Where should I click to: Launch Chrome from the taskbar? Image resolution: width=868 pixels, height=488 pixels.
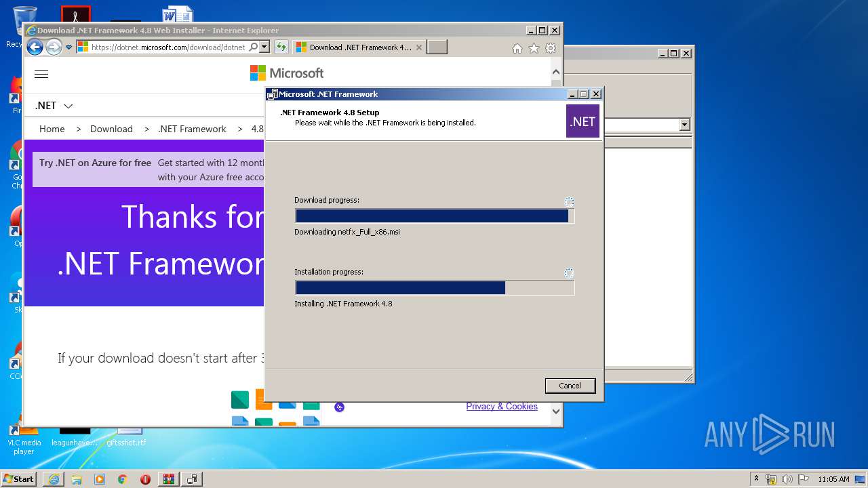[x=123, y=479]
